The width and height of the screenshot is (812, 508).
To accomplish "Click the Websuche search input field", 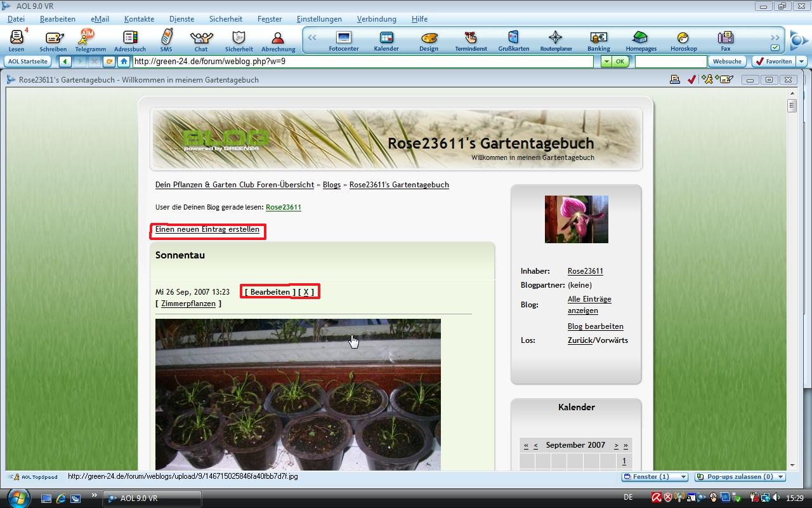I will click(x=671, y=62).
